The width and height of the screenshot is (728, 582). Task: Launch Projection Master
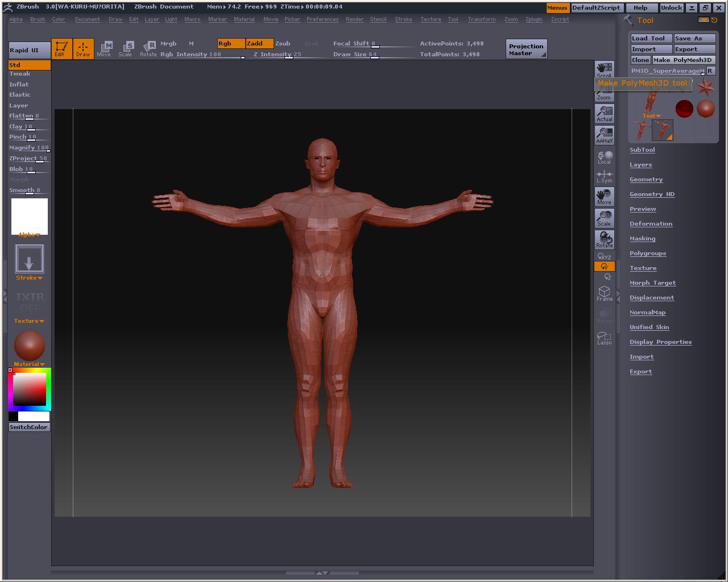526,49
